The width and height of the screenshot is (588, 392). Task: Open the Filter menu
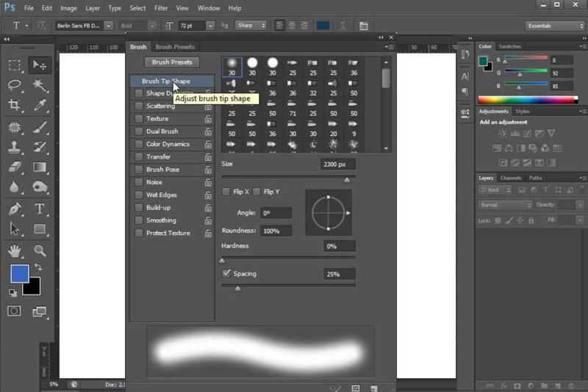(x=161, y=8)
